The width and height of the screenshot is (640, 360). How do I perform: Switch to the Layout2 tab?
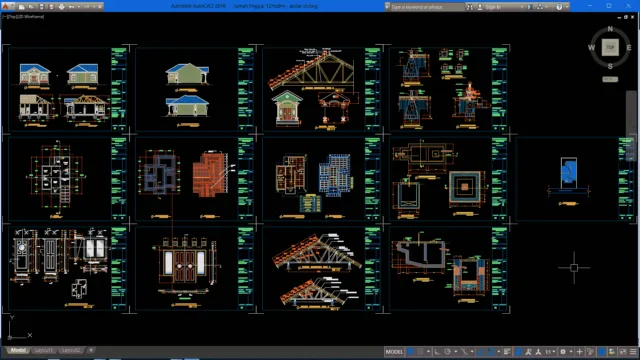(71, 350)
